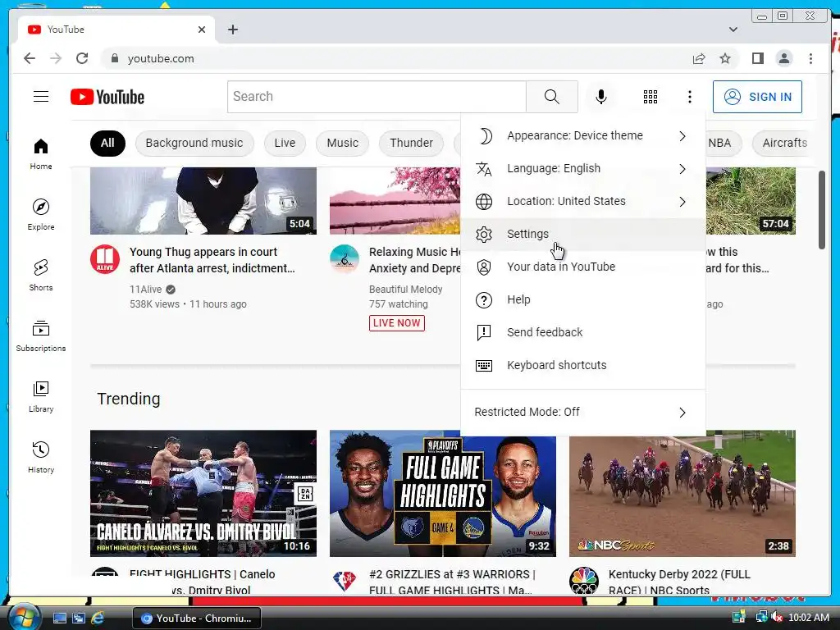This screenshot has height=630, width=840.
Task: Select Your data in YouTube
Action: click(x=582, y=267)
